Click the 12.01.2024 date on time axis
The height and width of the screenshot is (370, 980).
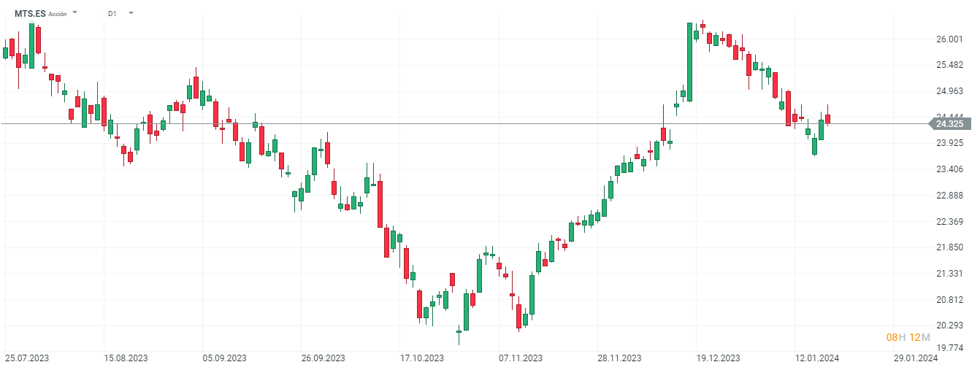pyautogui.click(x=816, y=358)
